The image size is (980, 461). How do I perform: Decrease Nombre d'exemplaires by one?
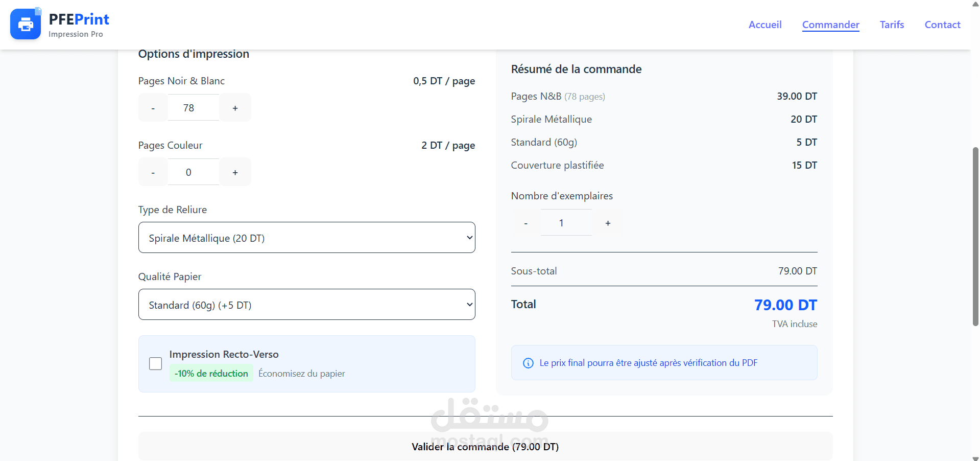[525, 223]
